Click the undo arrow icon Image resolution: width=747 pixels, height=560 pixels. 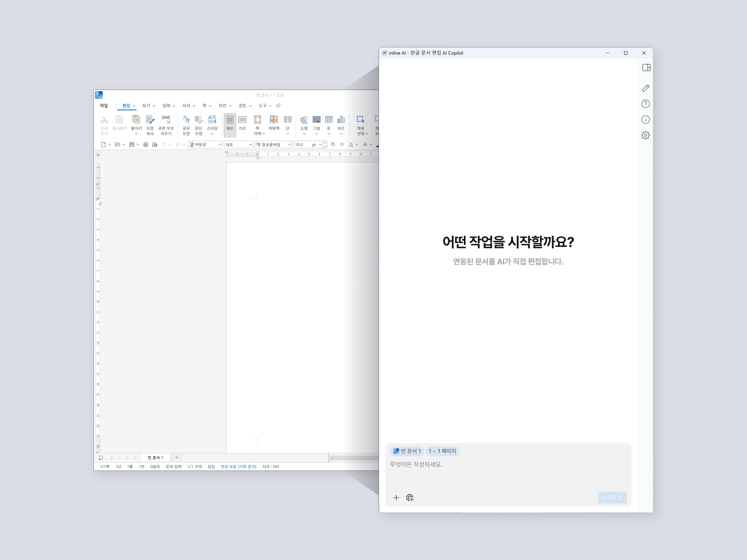pos(164,144)
